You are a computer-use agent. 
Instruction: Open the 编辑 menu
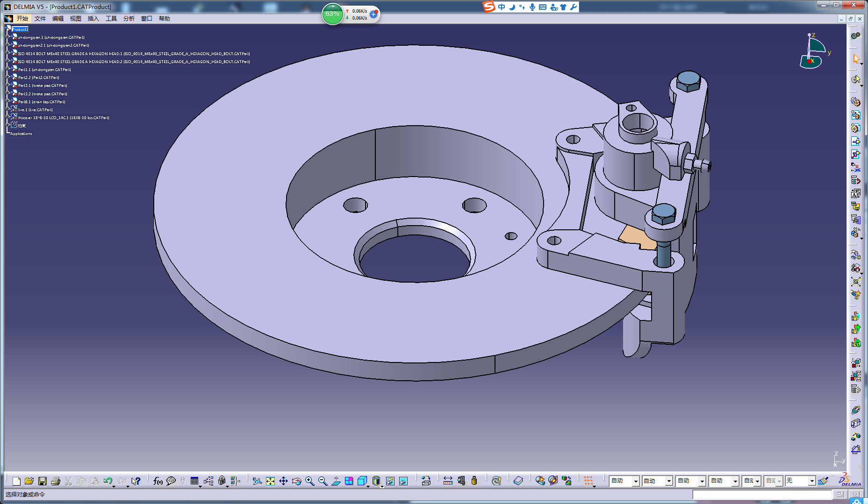(x=58, y=19)
